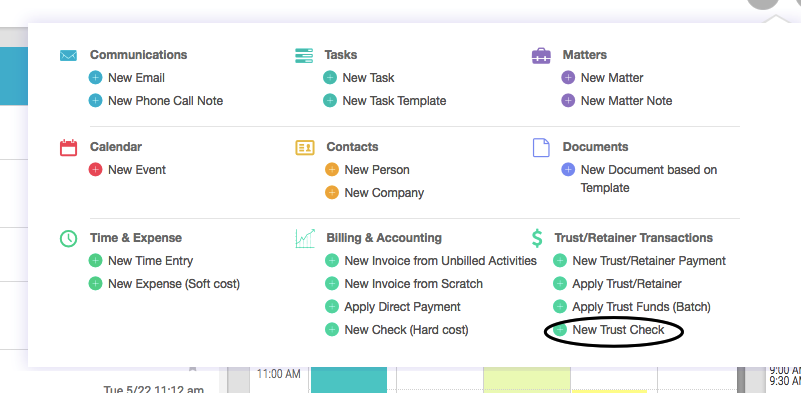Click the orange plus icon beside New Company
The width and height of the screenshot is (801, 393).
tap(332, 193)
